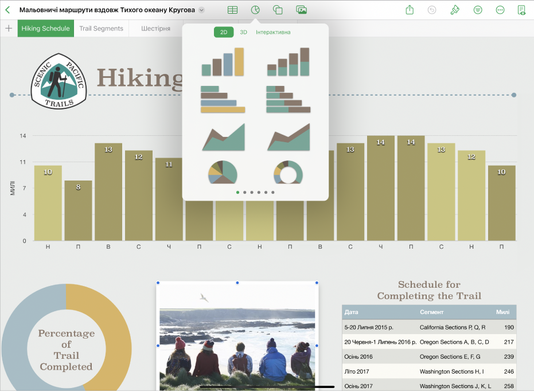The height and width of the screenshot is (392, 534).
Task: Select the Інтерактивна chart category
Action: (x=273, y=32)
